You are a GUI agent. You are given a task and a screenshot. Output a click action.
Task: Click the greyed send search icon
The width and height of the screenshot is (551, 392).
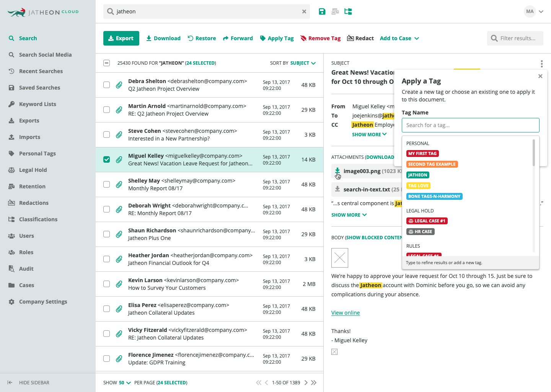(x=335, y=11)
